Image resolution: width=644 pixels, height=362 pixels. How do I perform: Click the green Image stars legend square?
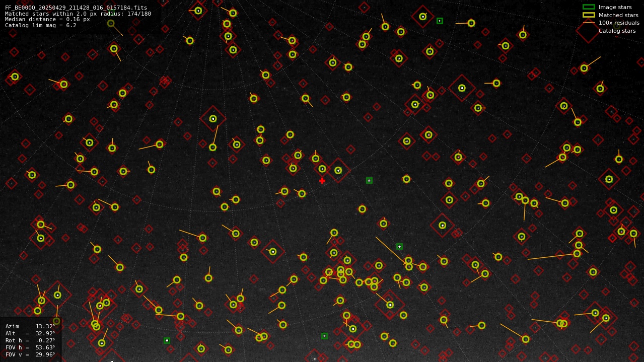pos(589,7)
